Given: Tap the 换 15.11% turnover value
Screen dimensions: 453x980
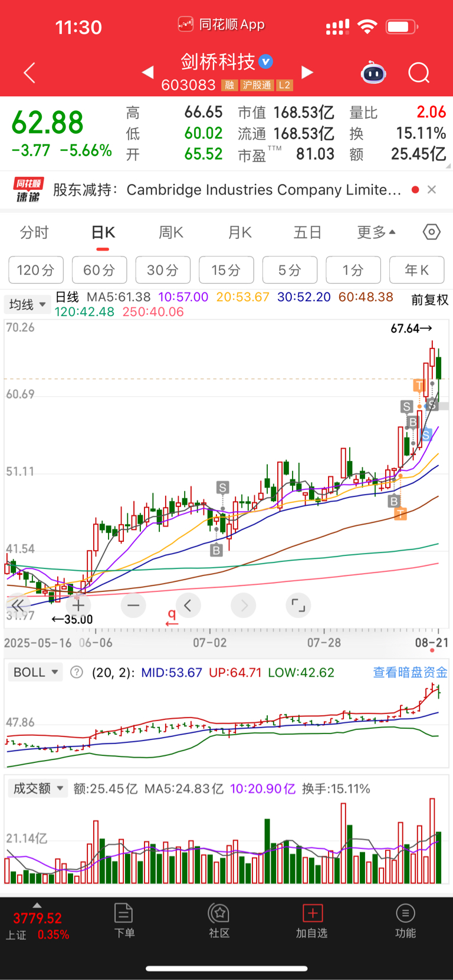Looking at the screenshot, I should click(421, 133).
